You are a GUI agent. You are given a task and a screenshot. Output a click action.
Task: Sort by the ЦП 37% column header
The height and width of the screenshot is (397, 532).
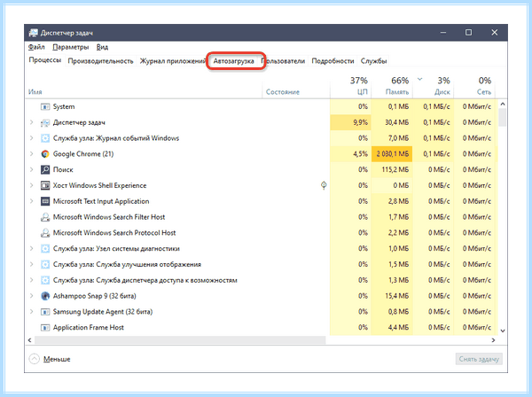[350, 86]
